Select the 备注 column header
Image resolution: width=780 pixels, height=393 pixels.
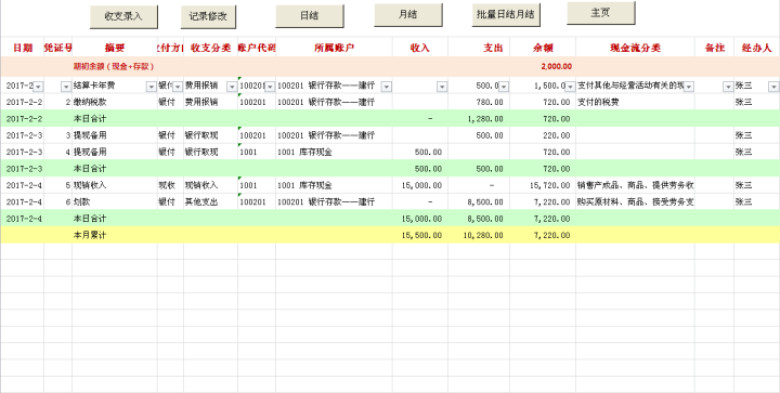(x=714, y=48)
